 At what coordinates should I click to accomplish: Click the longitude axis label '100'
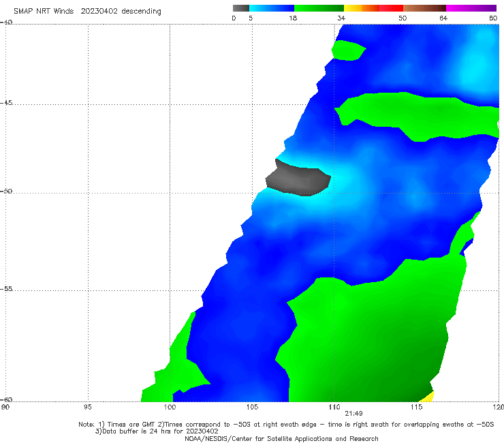(170, 407)
